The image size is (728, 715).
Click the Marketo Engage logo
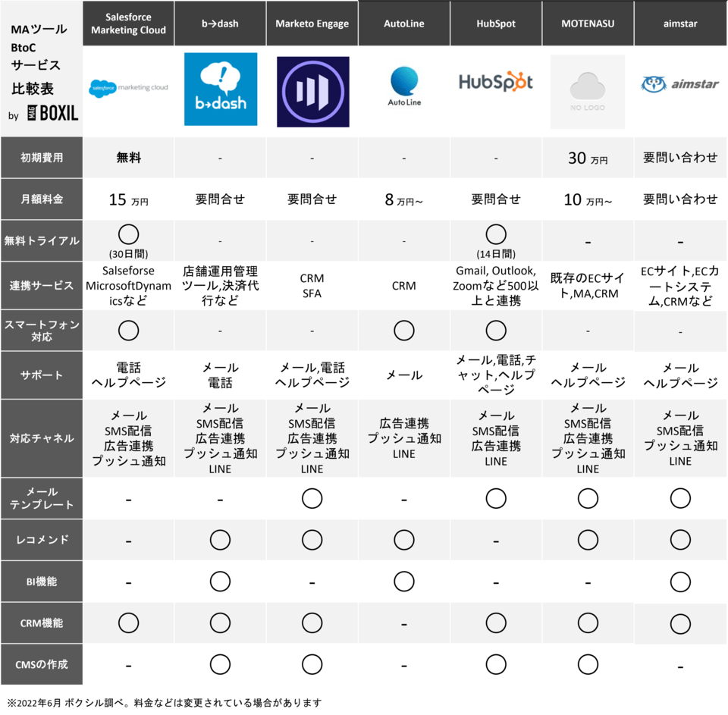[x=312, y=89]
